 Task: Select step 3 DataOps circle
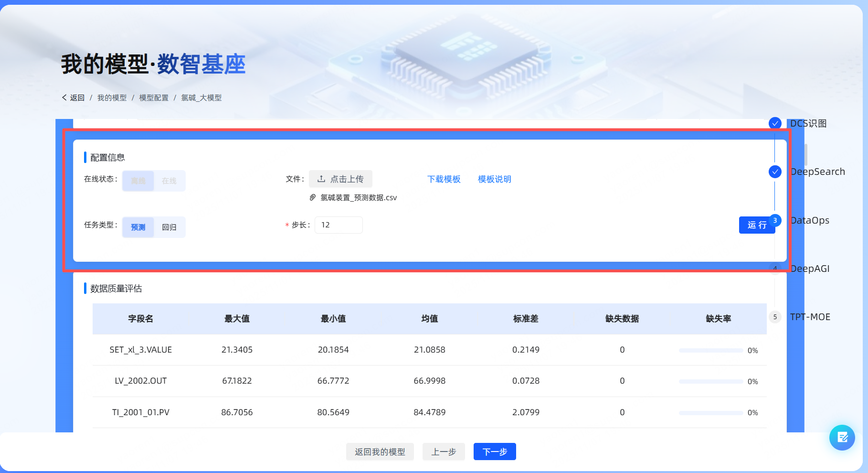coord(775,220)
